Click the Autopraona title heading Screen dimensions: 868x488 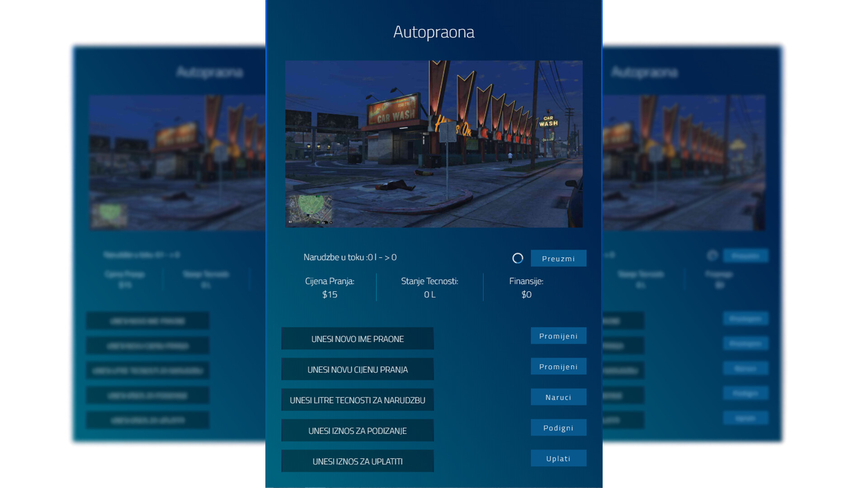click(434, 32)
